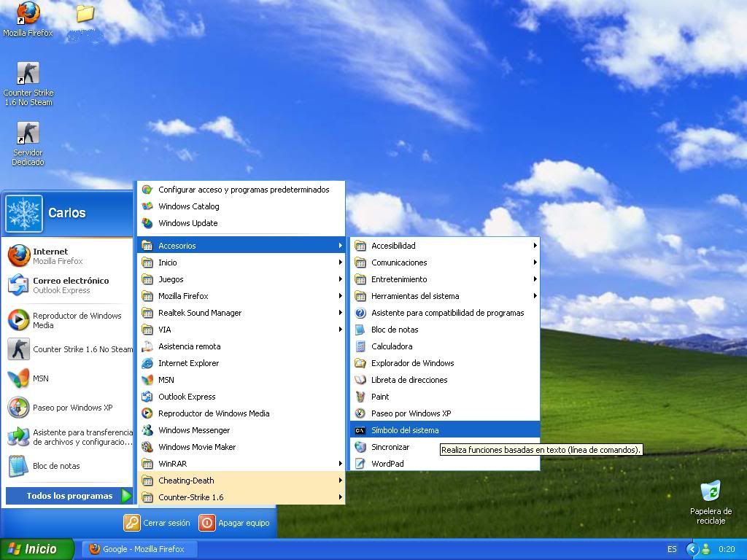The image size is (747, 560).
Task: Click Todos los programas button
Action: click(69, 496)
